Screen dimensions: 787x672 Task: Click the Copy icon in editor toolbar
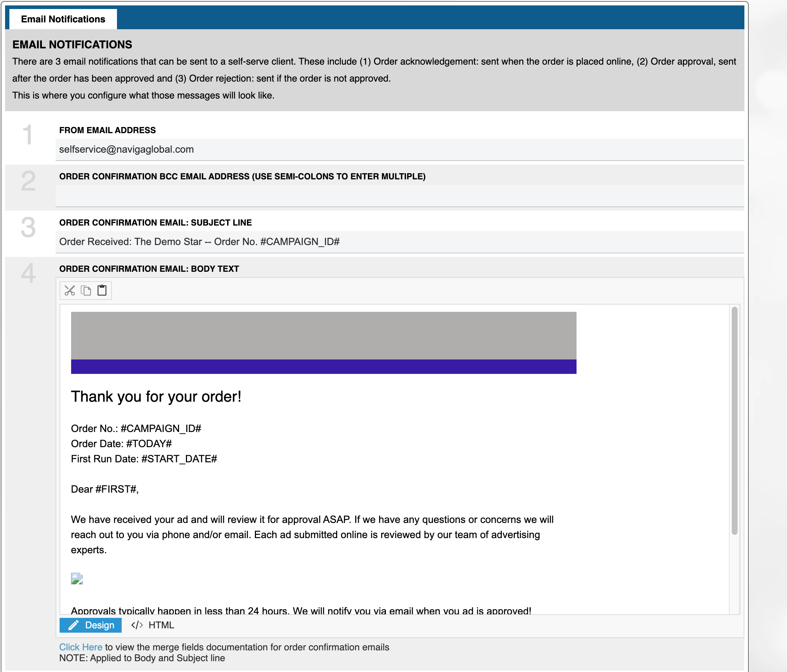tap(86, 291)
